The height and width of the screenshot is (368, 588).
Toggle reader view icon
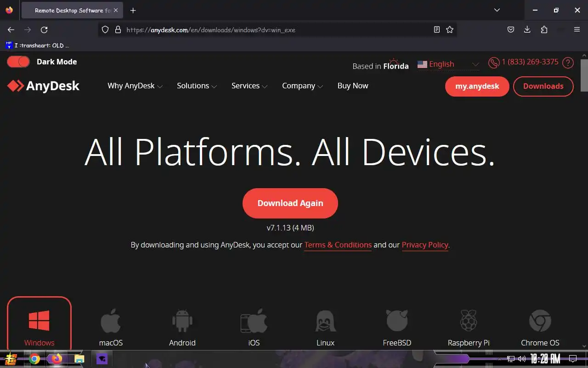(437, 29)
